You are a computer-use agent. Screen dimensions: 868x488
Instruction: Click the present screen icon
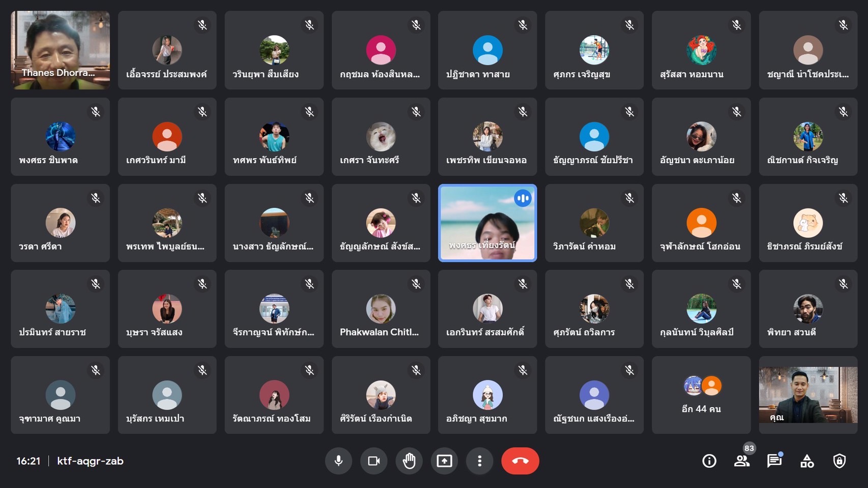[x=444, y=461]
